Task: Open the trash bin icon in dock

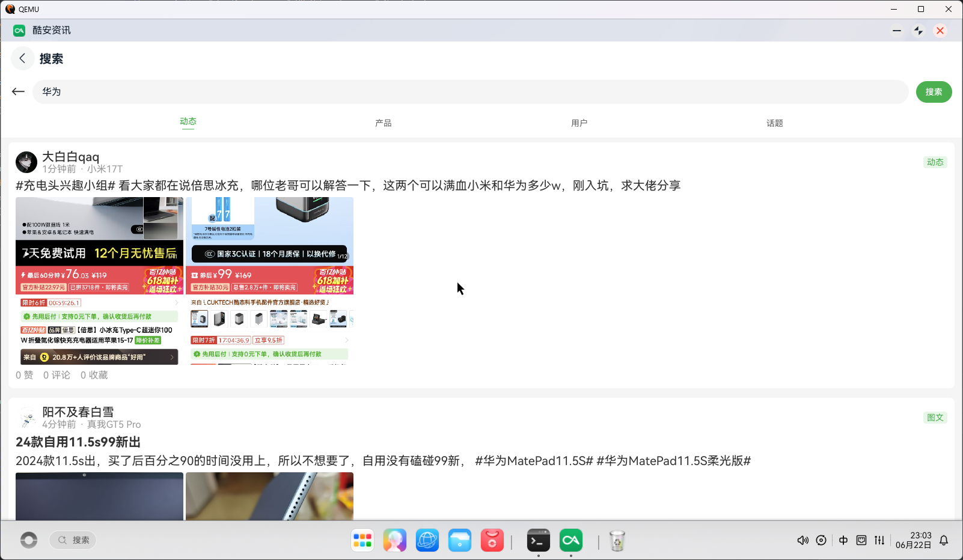Action: coord(617,541)
